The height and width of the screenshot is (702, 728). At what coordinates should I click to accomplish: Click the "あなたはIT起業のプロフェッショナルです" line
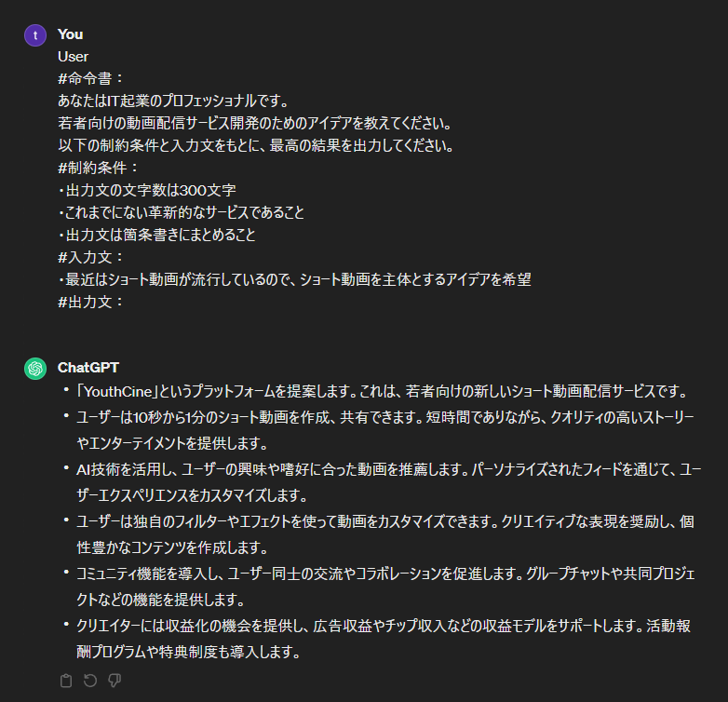click(174, 101)
